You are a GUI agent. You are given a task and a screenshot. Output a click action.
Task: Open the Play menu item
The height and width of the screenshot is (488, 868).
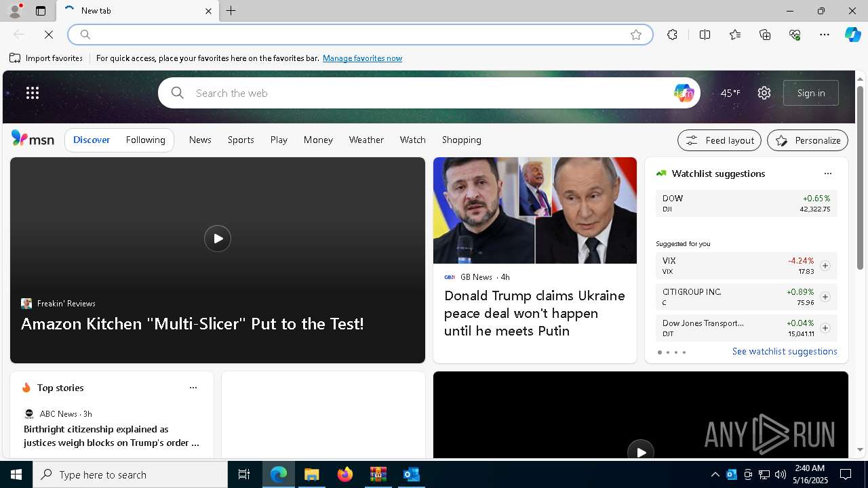pyautogui.click(x=279, y=140)
